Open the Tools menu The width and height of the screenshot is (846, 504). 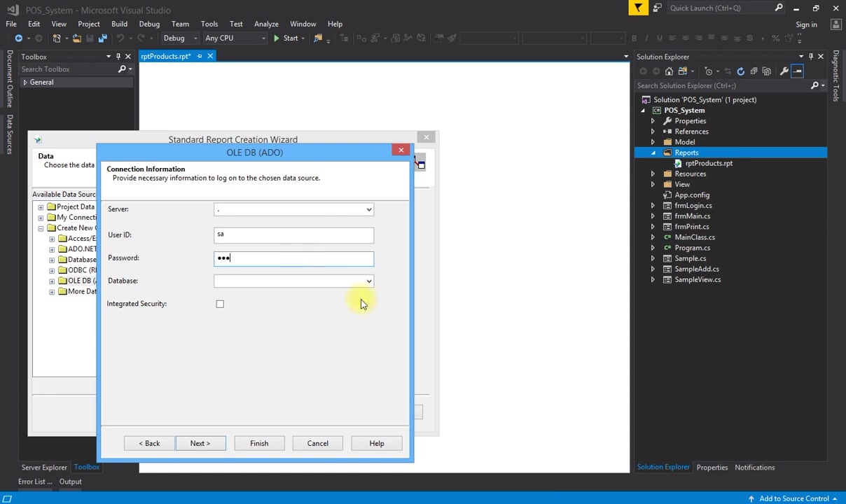[x=209, y=24]
